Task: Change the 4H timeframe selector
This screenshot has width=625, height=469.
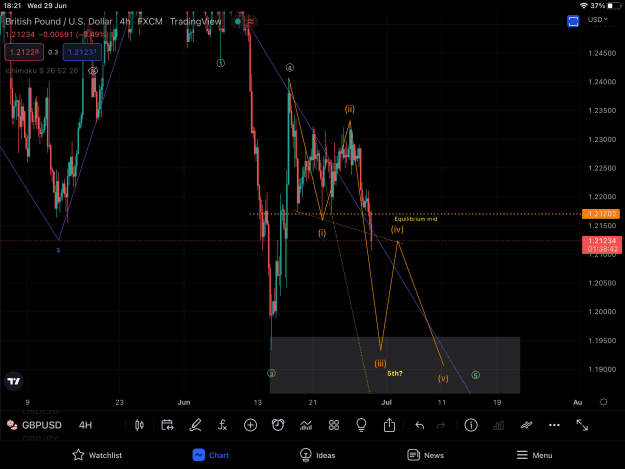Action: pyautogui.click(x=85, y=425)
